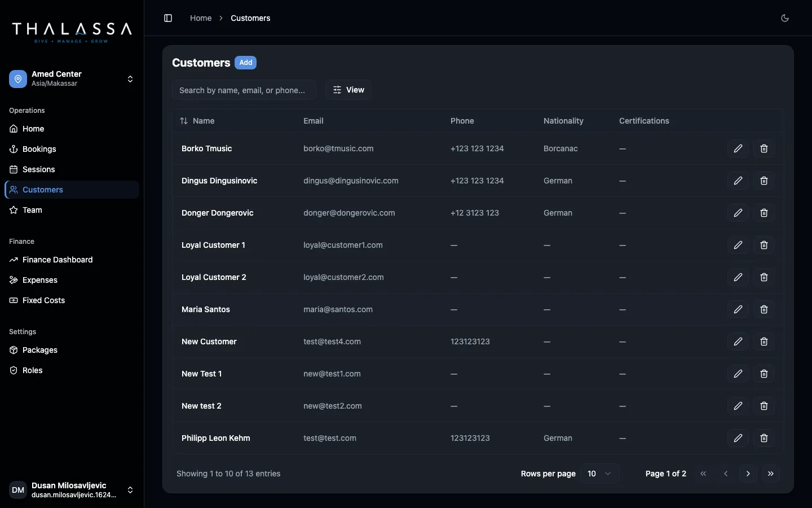Jump to last page double-arrow

point(771,474)
